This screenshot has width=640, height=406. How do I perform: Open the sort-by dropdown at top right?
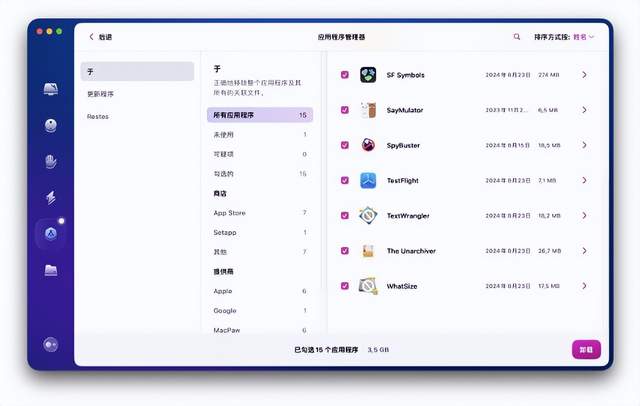[584, 37]
